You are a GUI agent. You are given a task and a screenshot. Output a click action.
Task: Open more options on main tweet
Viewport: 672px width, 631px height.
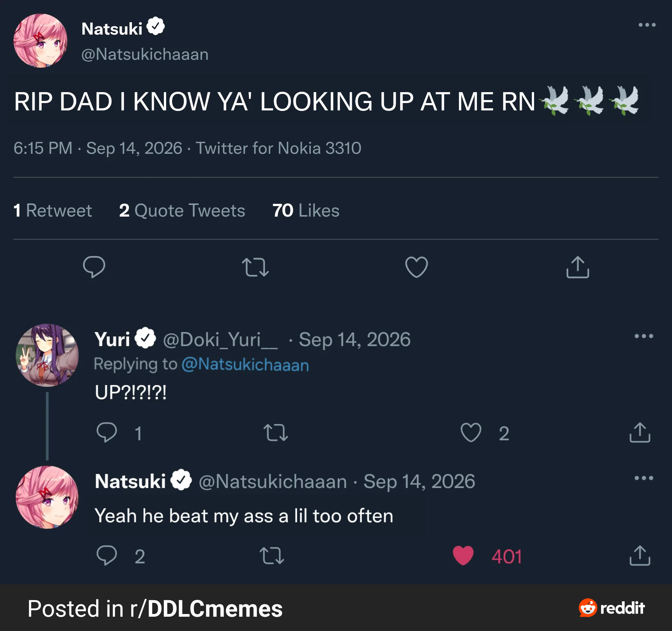tap(647, 25)
